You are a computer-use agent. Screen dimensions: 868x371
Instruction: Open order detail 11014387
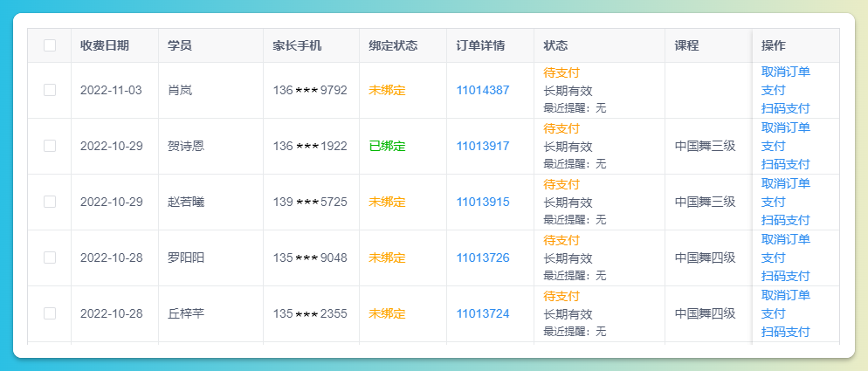[483, 90]
